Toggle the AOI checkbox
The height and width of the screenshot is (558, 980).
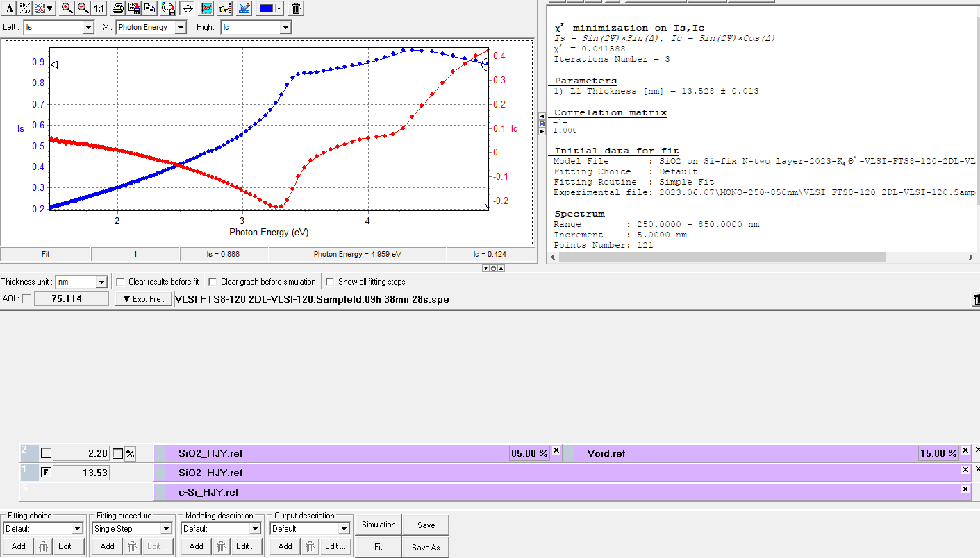[26, 298]
